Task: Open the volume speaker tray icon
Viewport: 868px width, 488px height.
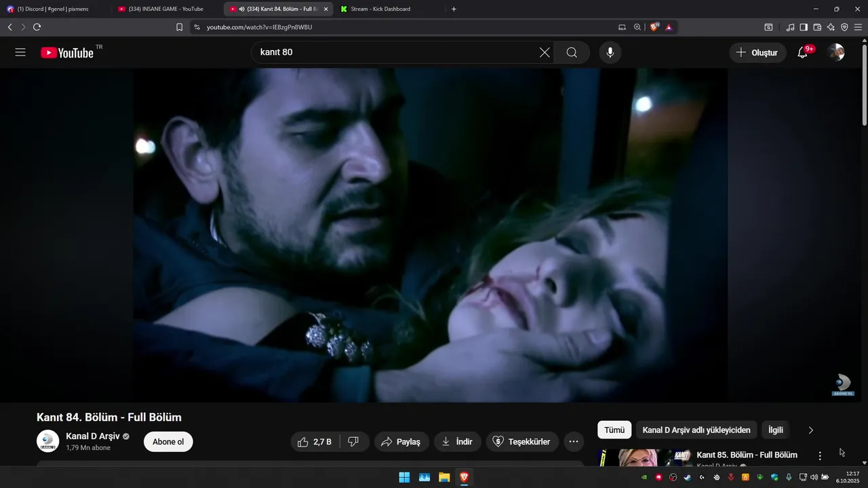Action: point(814,477)
